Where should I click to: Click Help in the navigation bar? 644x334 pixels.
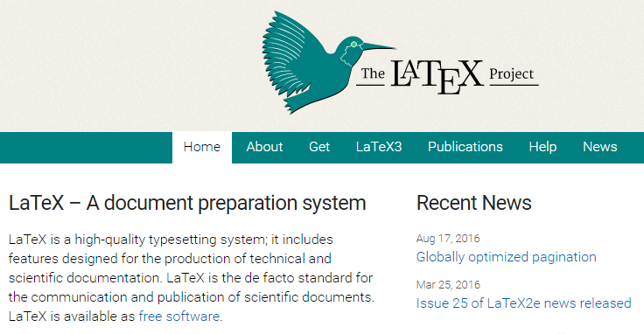click(x=542, y=147)
